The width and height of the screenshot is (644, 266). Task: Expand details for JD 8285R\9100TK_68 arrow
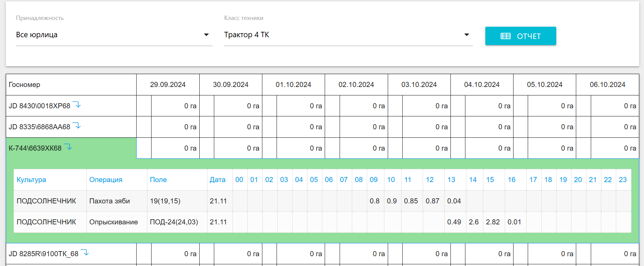point(85,253)
